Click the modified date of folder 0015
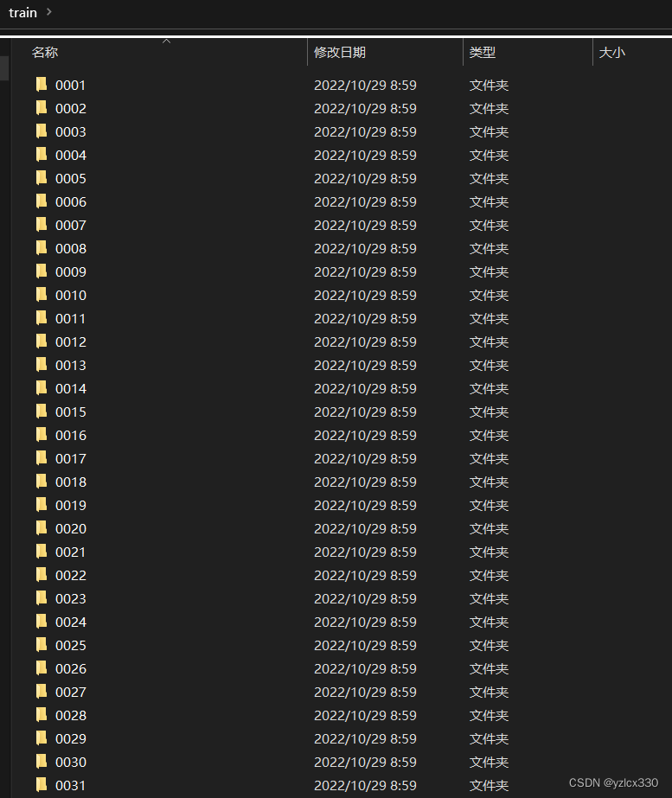Screen dimensions: 672x798 click(365, 412)
